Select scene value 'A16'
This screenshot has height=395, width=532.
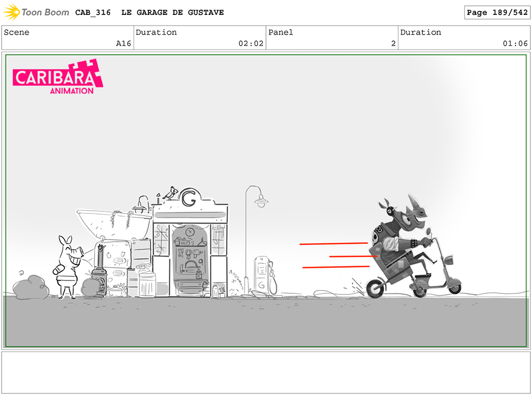click(123, 44)
